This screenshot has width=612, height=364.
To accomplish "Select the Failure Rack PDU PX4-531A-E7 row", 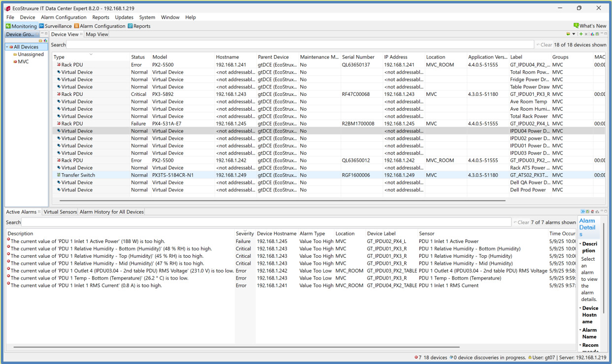I will (x=329, y=123).
